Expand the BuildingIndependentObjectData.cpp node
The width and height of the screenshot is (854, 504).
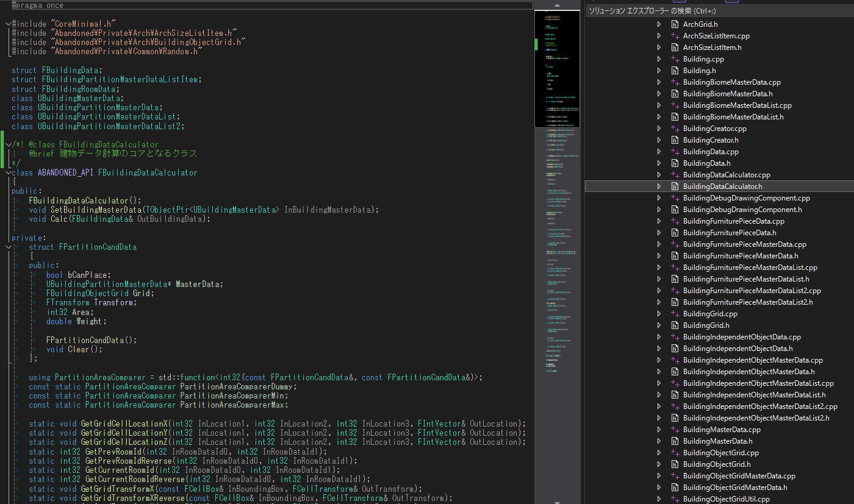[x=659, y=336]
